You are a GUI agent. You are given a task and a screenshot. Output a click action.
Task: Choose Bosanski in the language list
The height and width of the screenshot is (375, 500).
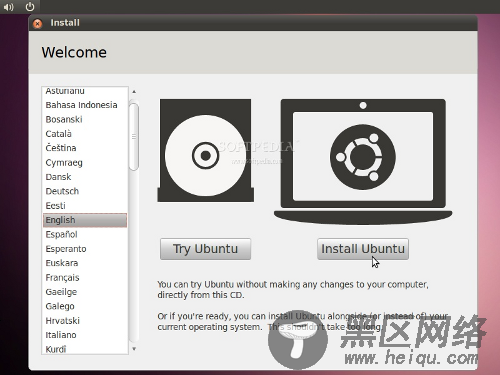tap(85, 119)
